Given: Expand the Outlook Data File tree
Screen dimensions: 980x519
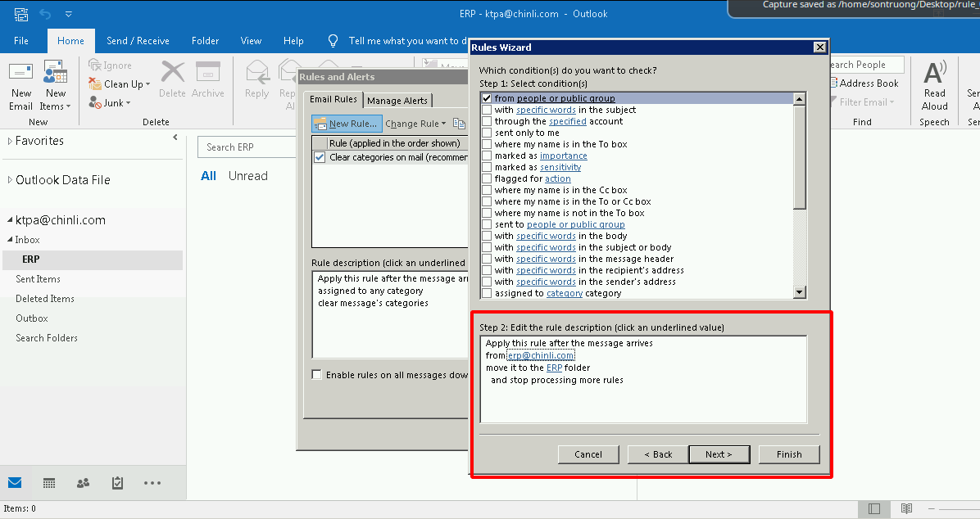Looking at the screenshot, I should (10, 180).
